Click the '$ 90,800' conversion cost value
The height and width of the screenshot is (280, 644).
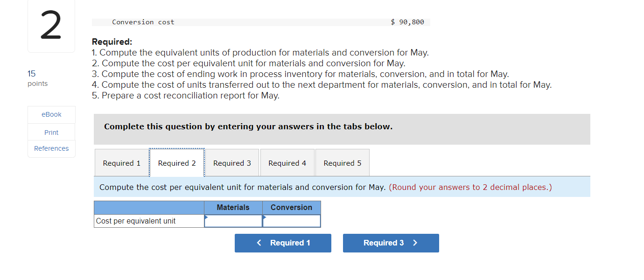point(407,22)
